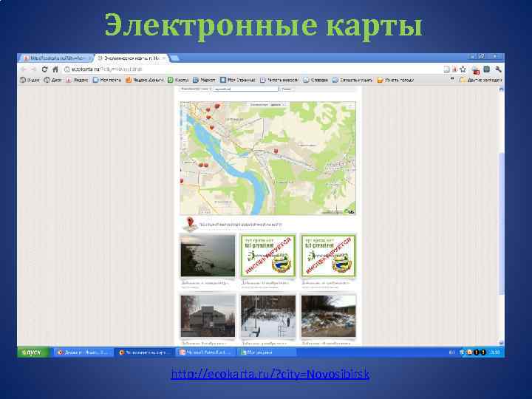This screenshot has width=532, height=399.
Task: Click scrollbar down arrow at bottom right
Action: coord(501,343)
